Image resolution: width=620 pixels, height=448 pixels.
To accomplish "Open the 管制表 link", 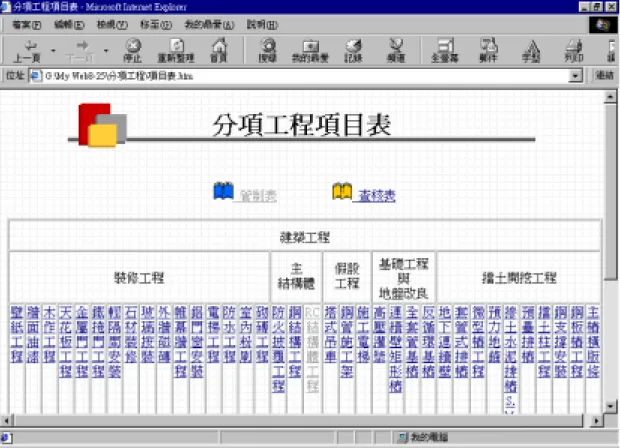I will click(258, 195).
